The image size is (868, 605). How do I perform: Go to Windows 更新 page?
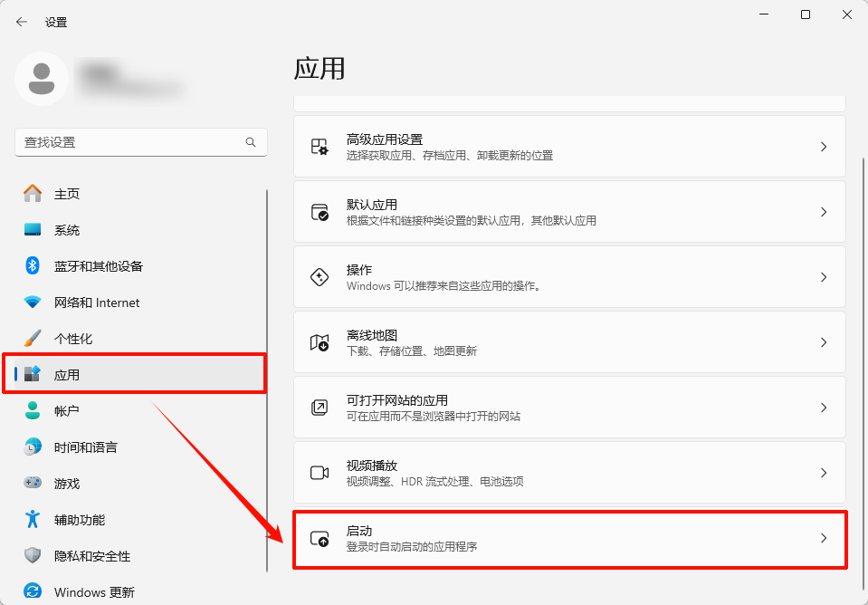(140, 591)
